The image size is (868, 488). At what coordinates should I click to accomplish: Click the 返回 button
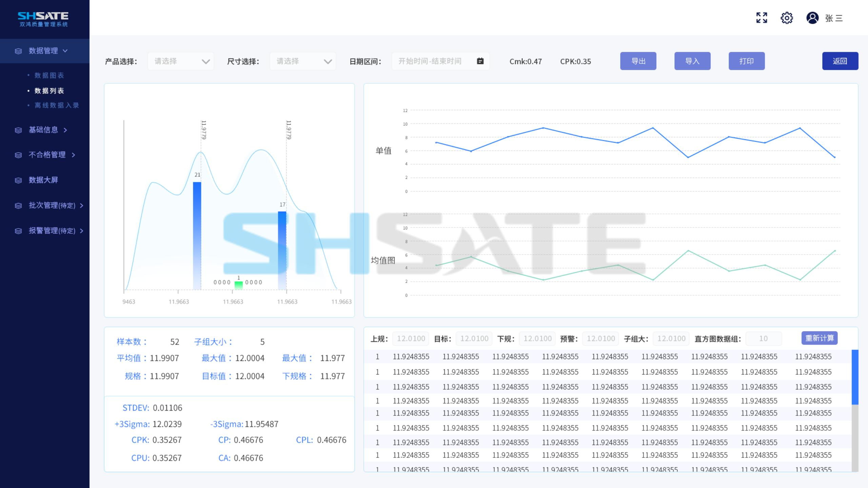click(x=840, y=61)
